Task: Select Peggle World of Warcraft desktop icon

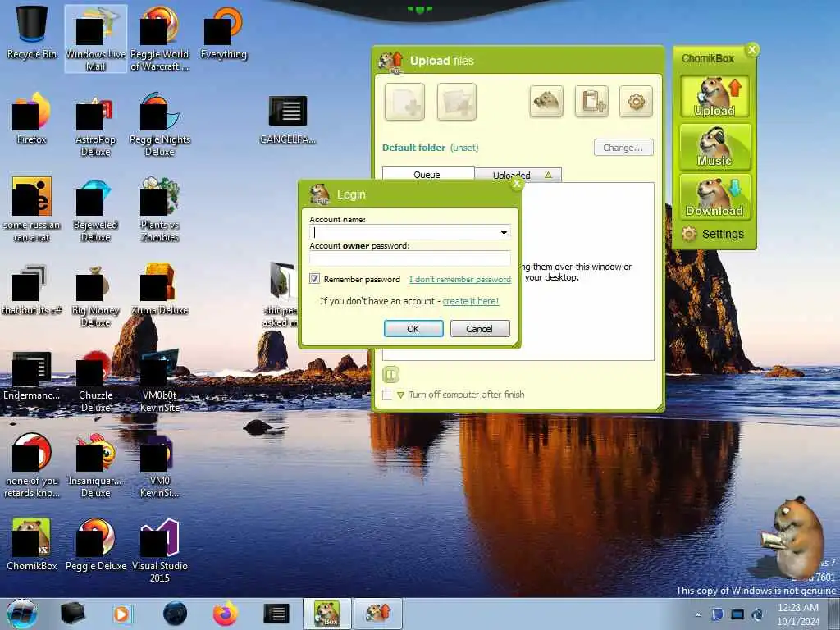Action: click(160, 39)
